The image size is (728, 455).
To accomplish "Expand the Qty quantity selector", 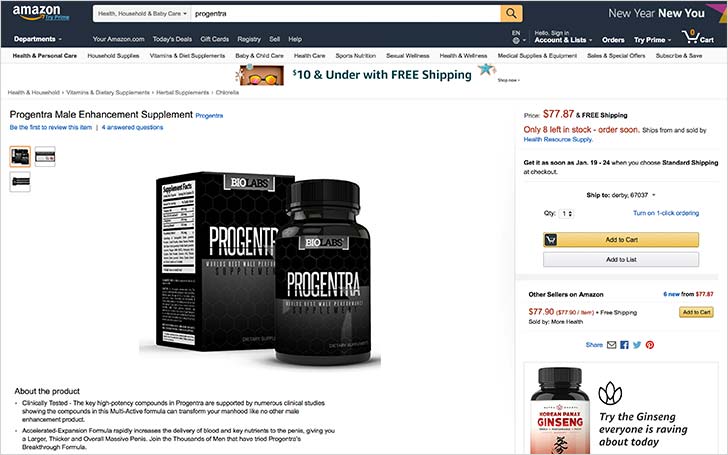I will pyautogui.click(x=566, y=214).
